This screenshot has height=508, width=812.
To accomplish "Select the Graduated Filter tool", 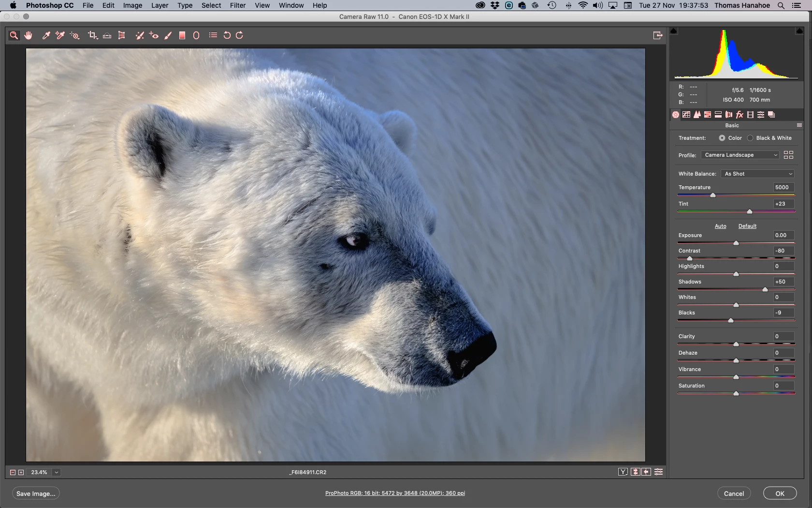I will click(182, 35).
